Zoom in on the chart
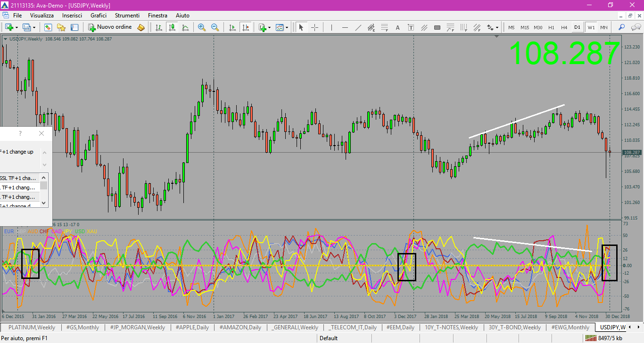Screen dimensions: 644x343 [x=202, y=27]
